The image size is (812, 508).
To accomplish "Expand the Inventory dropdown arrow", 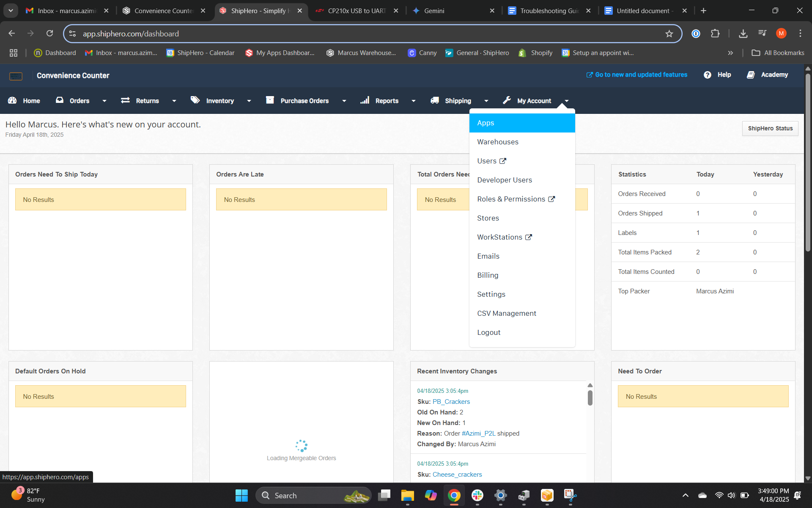I will [249, 101].
